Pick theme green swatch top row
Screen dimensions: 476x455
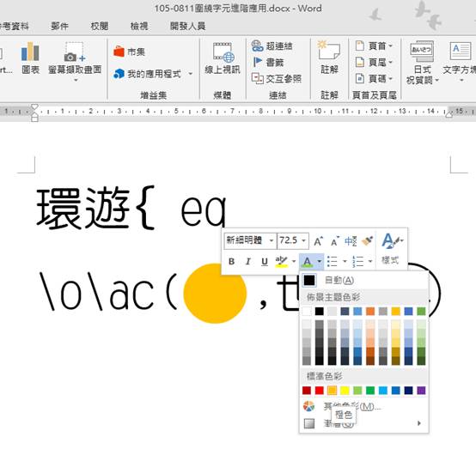(x=421, y=312)
